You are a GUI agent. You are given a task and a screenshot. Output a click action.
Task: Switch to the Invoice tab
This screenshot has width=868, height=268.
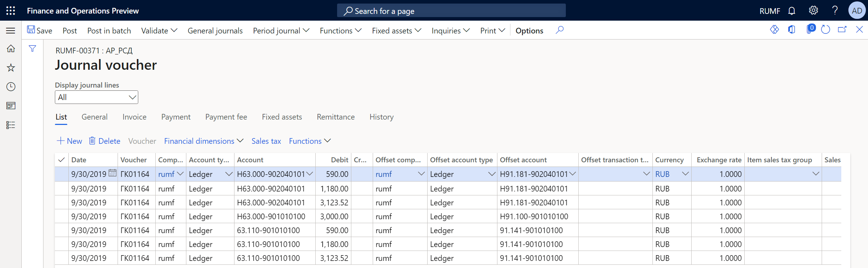click(x=134, y=117)
